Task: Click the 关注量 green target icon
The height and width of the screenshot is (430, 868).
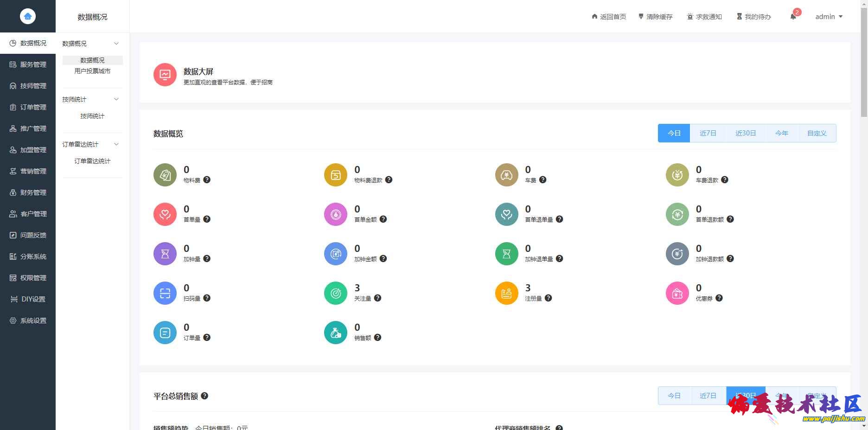Action: click(x=336, y=293)
